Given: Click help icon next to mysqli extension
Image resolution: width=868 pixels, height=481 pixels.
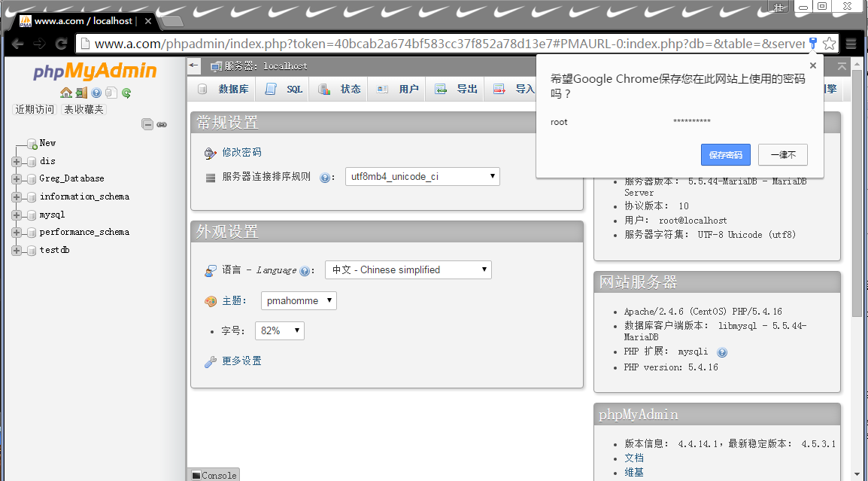Looking at the screenshot, I should tap(722, 352).
